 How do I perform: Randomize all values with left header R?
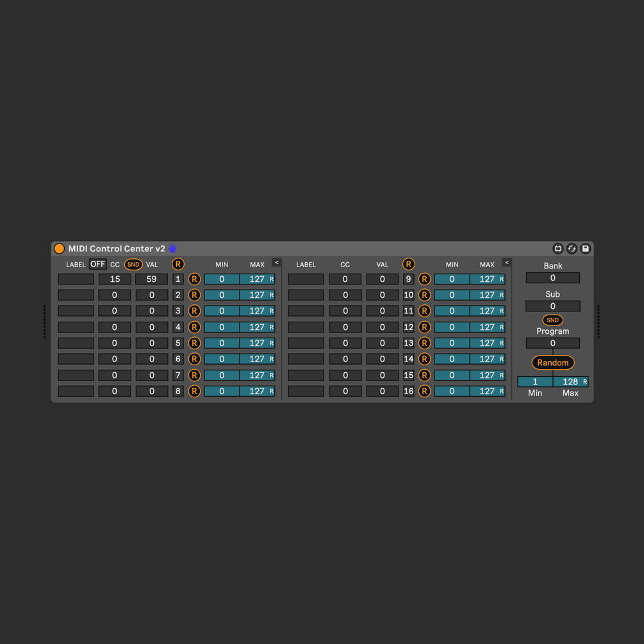tap(178, 264)
